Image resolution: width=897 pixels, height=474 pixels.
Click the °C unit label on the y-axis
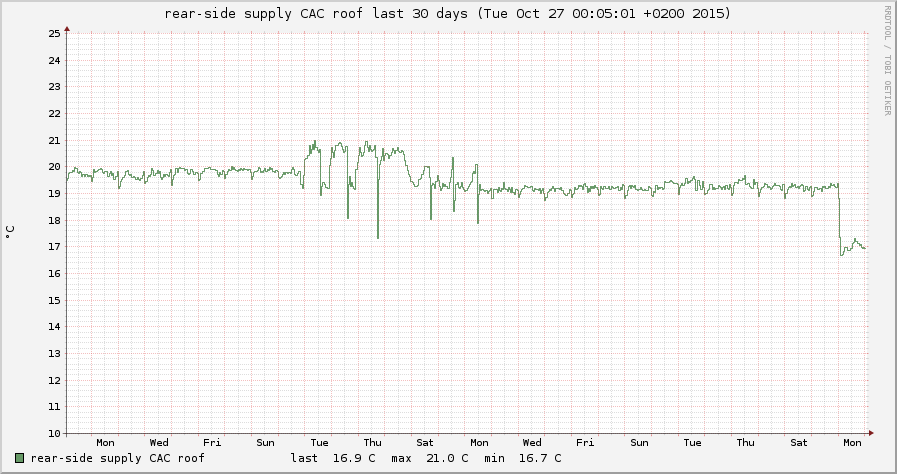[x=10, y=232]
